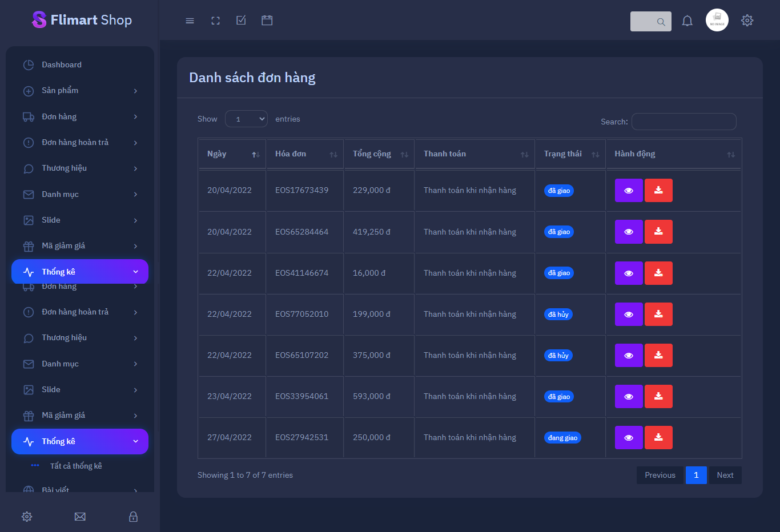Screen dimensions: 780x532
Task: Select the settings gear in the bottom sidebar
Action: point(26,517)
